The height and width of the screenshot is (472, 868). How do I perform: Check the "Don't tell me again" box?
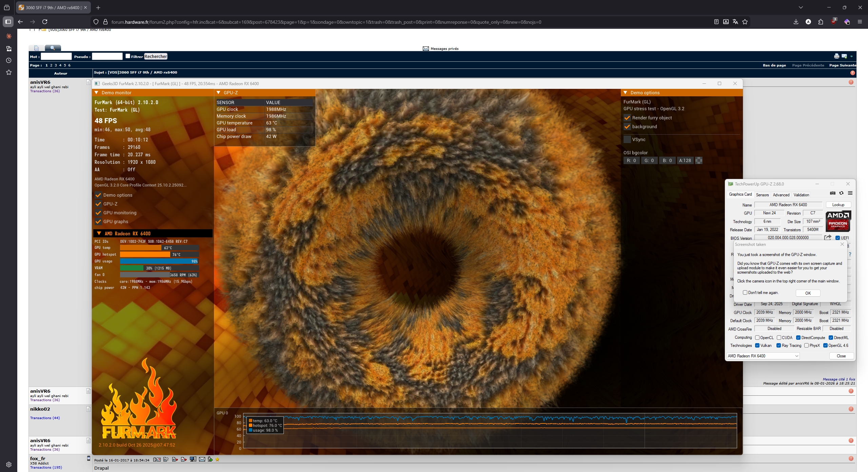(x=745, y=293)
